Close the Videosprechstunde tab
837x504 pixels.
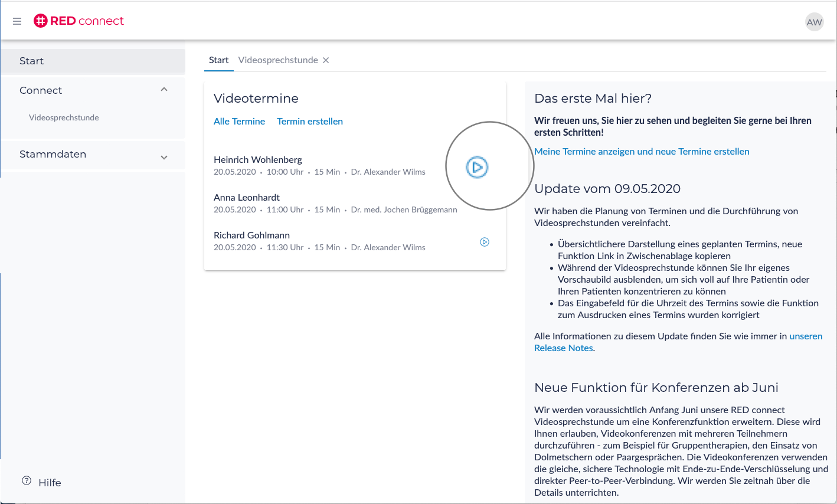(x=326, y=60)
